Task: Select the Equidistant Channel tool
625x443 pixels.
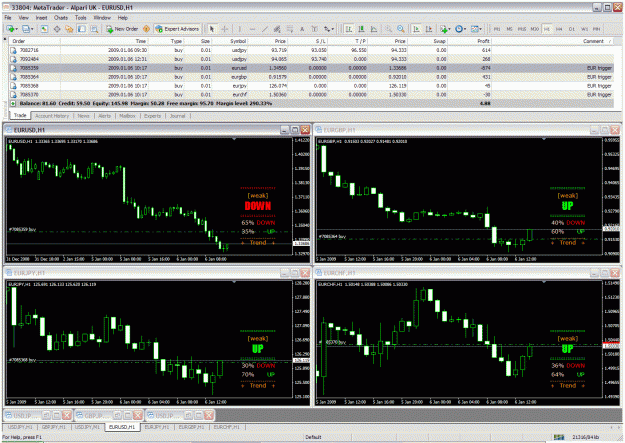Action: pos(277,29)
